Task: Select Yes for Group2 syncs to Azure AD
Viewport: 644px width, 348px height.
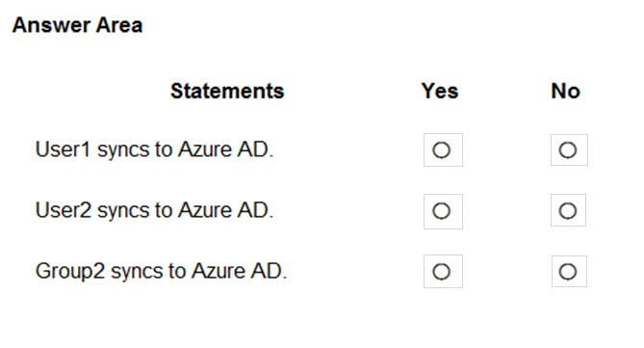Action: 443,272
